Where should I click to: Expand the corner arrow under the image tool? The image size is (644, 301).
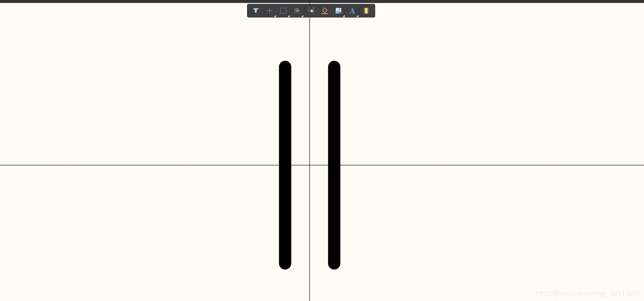click(x=344, y=16)
